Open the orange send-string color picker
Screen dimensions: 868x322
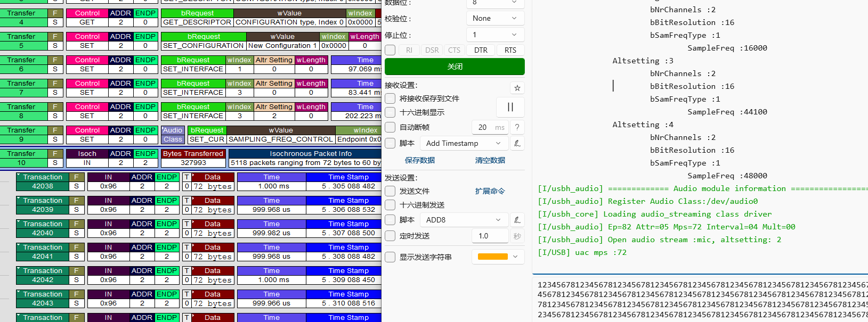point(498,257)
